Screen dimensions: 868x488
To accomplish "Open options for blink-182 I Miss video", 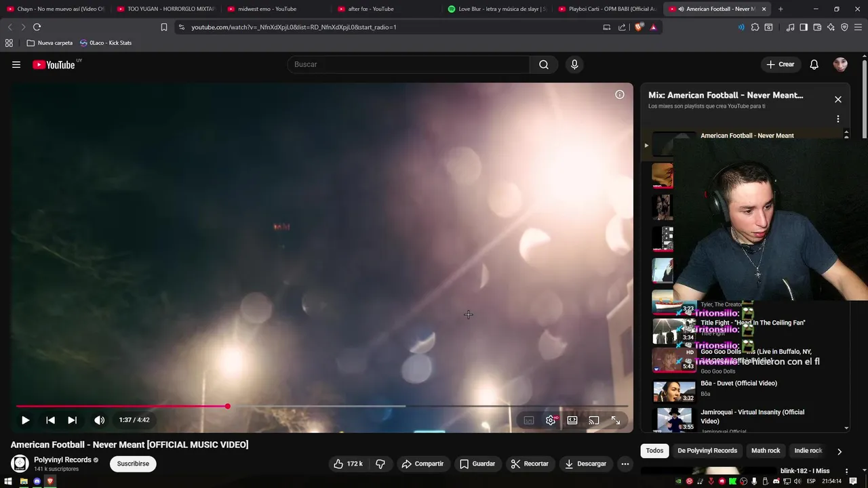I will [846, 471].
